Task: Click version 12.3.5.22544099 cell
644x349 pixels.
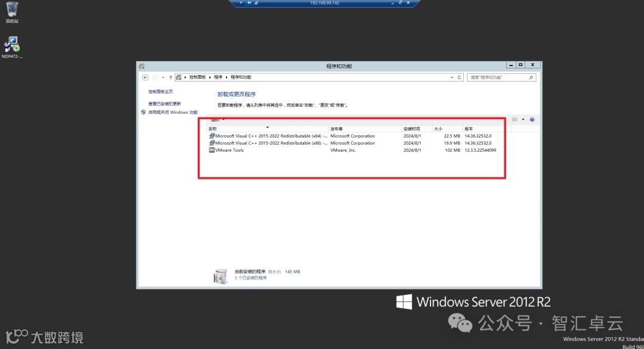Action: [x=480, y=150]
